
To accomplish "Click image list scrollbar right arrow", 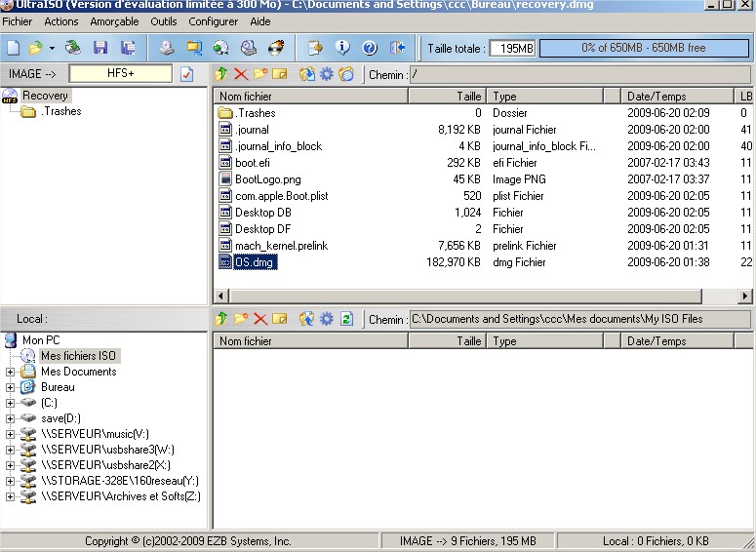I will pyautogui.click(x=745, y=296).
